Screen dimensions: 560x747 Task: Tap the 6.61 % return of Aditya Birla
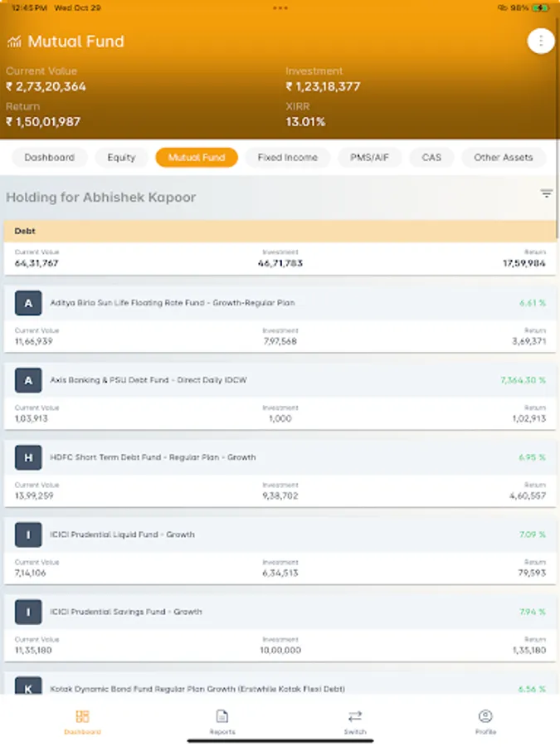click(533, 303)
